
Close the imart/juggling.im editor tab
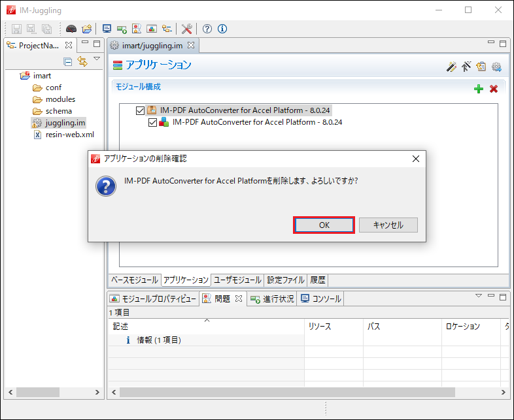point(191,45)
